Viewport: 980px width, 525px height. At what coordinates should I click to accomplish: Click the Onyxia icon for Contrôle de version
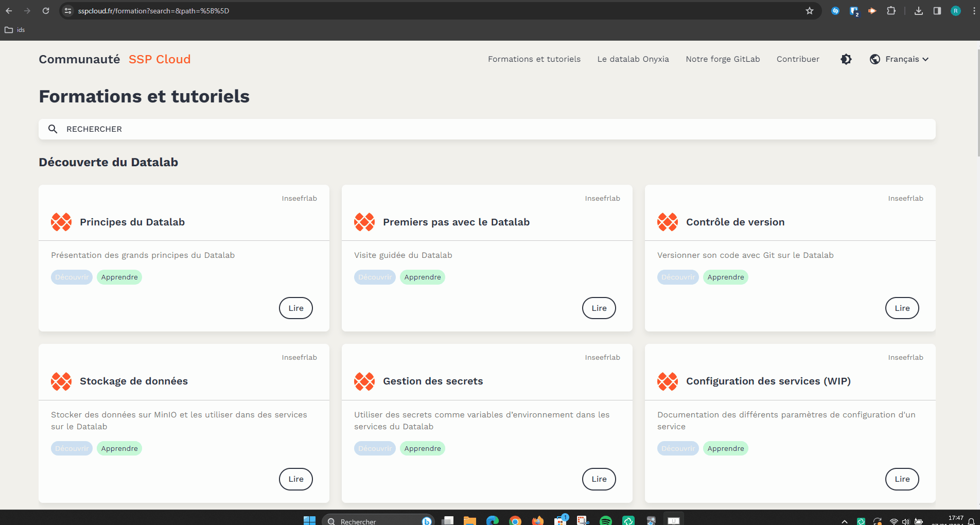(x=668, y=222)
